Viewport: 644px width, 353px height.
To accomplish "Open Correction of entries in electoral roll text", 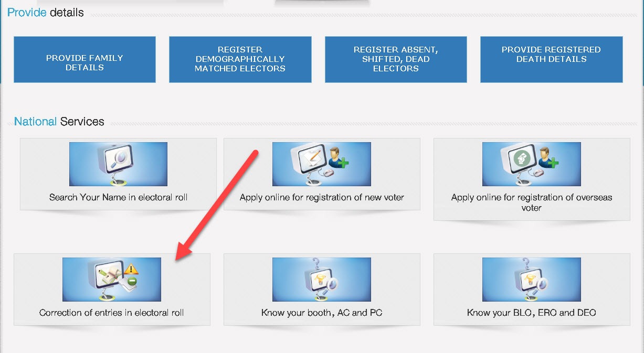I will click(x=111, y=313).
